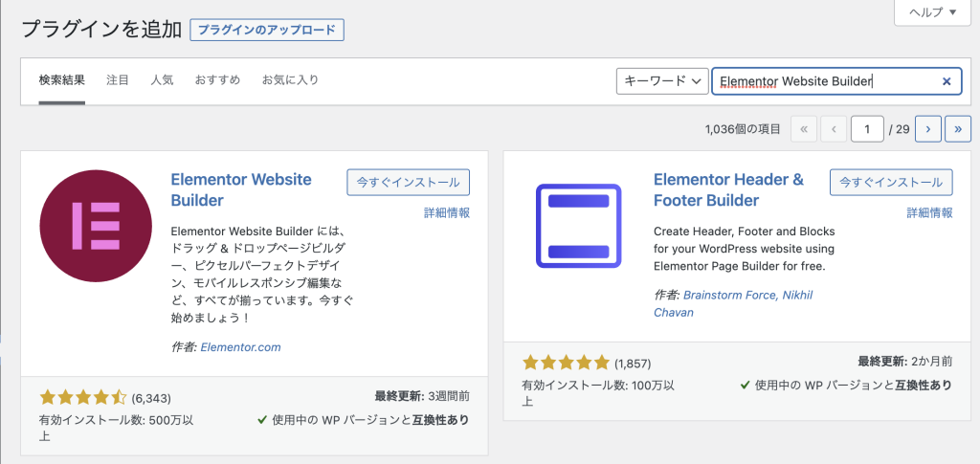Open 詳細情報 for Elementor Website Builder
This screenshot has height=464, width=980.
pos(447,213)
